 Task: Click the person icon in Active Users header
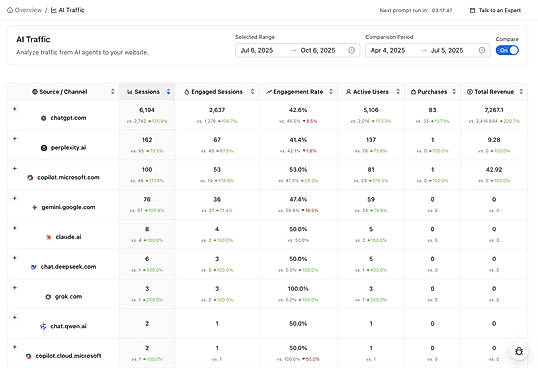coord(349,92)
